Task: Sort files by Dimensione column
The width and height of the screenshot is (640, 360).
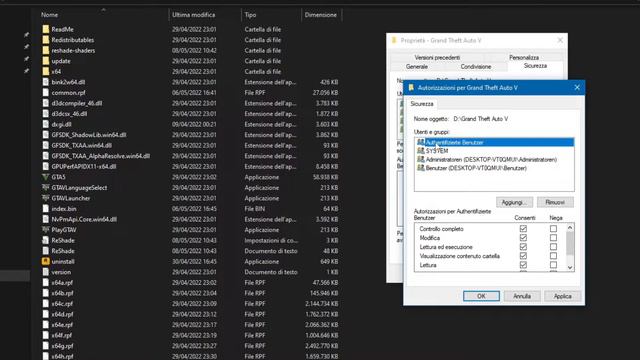Action: pos(321,15)
